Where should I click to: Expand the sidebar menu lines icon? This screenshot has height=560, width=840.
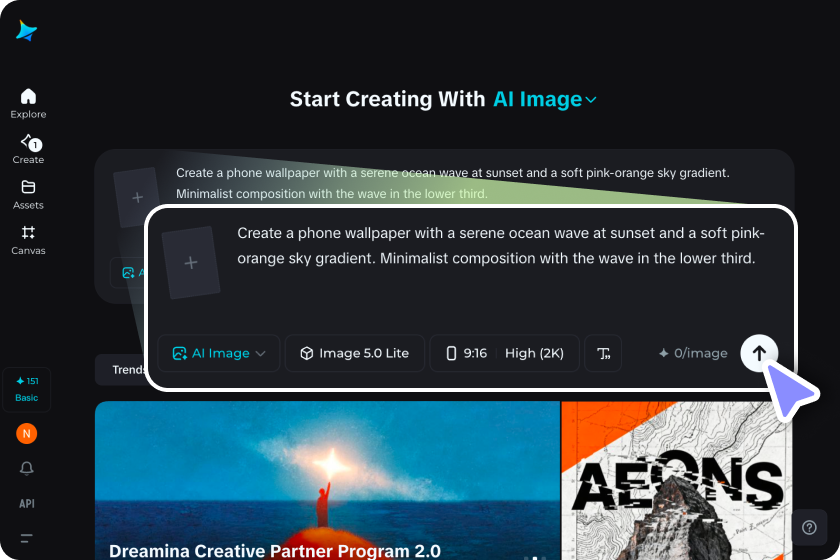(26, 538)
